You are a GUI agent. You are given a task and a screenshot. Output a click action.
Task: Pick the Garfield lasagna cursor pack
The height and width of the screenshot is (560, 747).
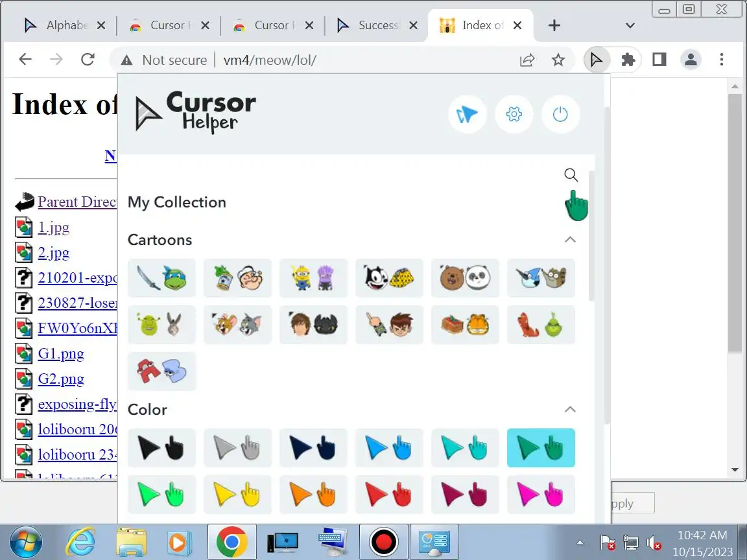(x=465, y=325)
